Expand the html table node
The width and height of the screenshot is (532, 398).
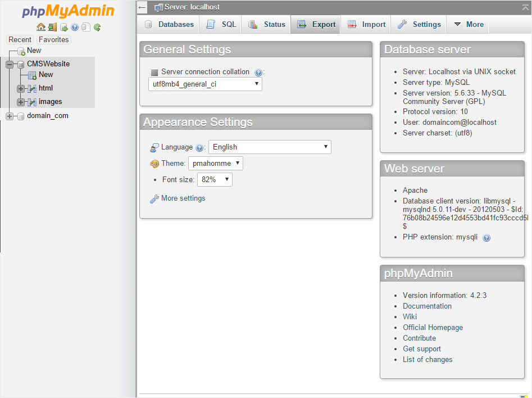[x=21, y=89]
